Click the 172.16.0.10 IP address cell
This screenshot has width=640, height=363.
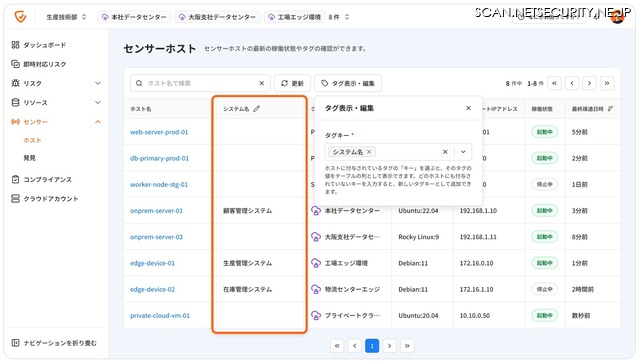tap(476, 263)
